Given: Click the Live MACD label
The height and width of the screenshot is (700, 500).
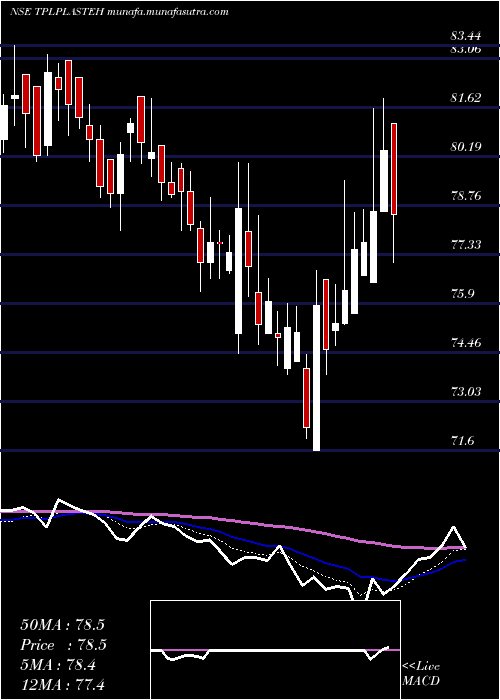Looking at the screenshot, I should coord(421,674).
